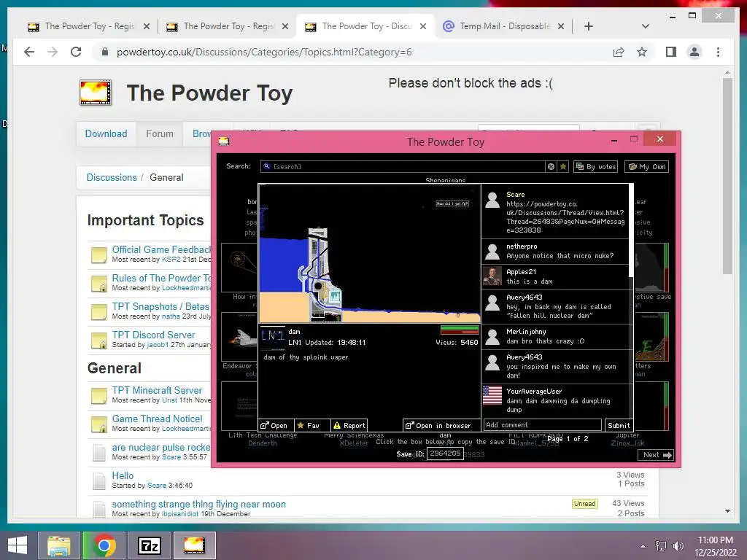Open 7-Zip from taskbar
This screenshot has height=560, width=747.
click(149, 545)
